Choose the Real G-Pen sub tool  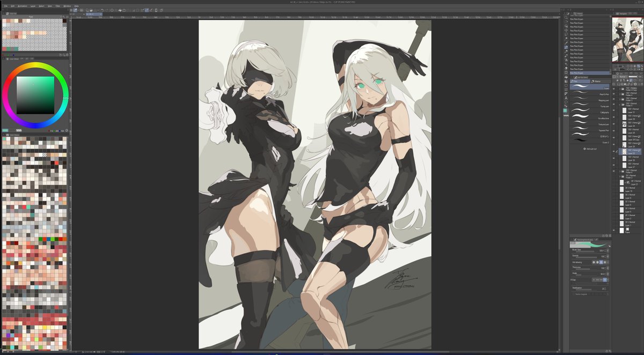click(x=590, y=93)
